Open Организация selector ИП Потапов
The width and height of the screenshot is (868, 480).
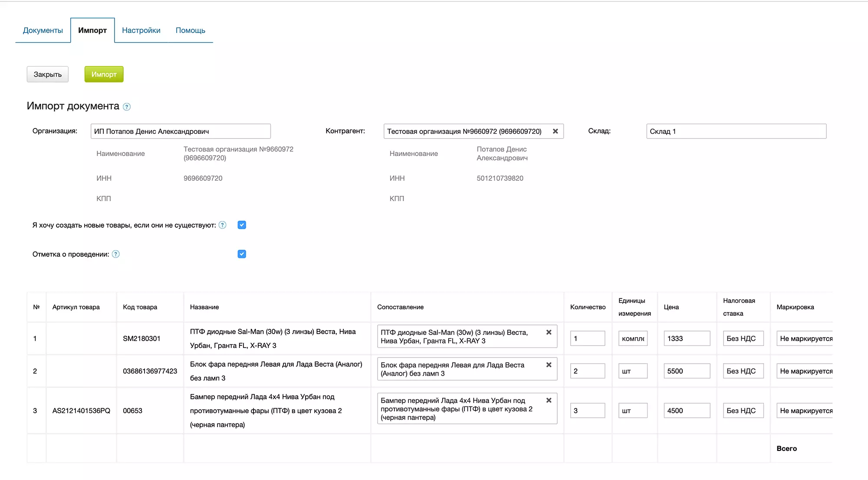(x=180, y=131)
